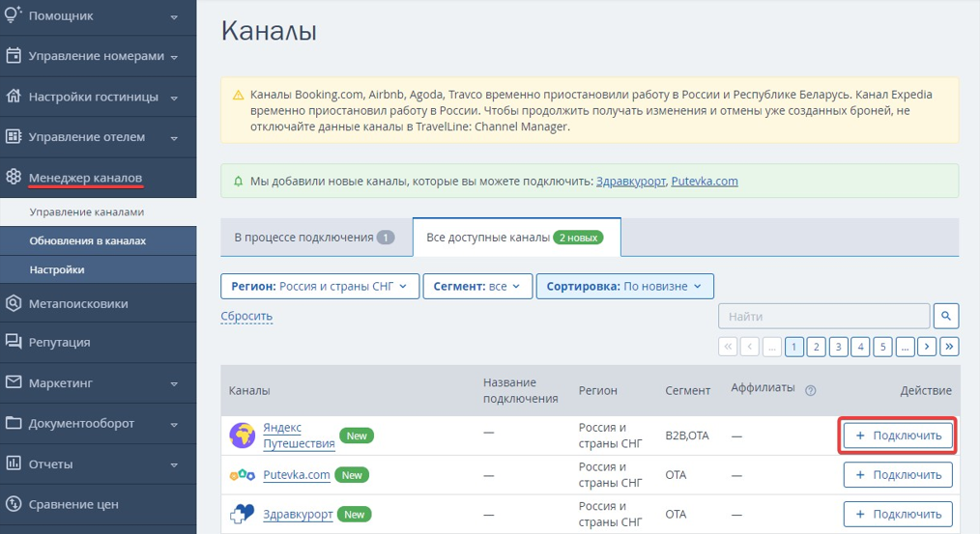Expand the Регион filter dropdown
This screenshot has width=980, height=534.
[320, 287]
